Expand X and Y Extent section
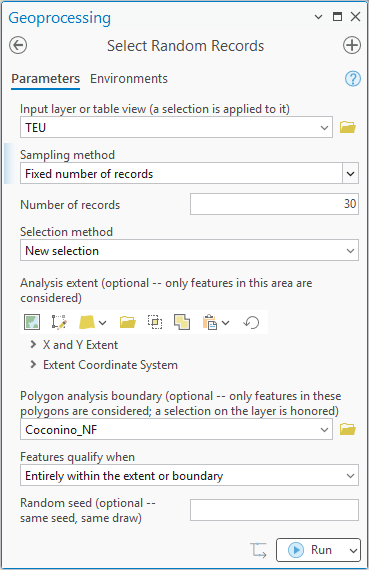Image resolution: width=369 pixels, height=570 pixels. point(33,344)
